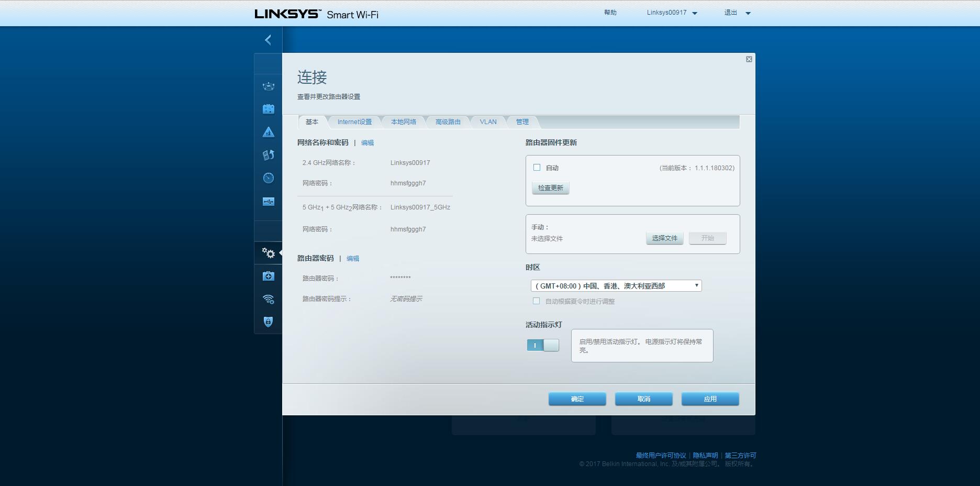Open the Speed Test gauge icon
This screenshot has width=980, height=486.
268,178
